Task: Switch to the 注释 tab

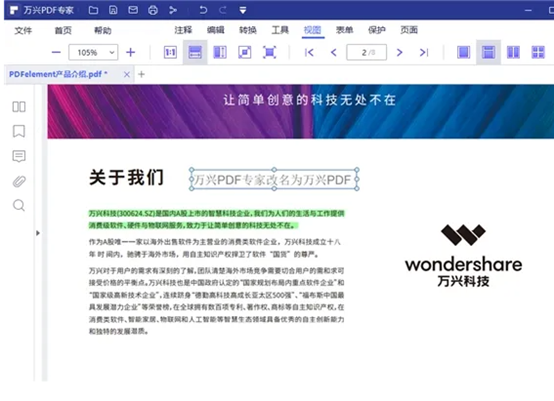Action: [x=183, y=30]
